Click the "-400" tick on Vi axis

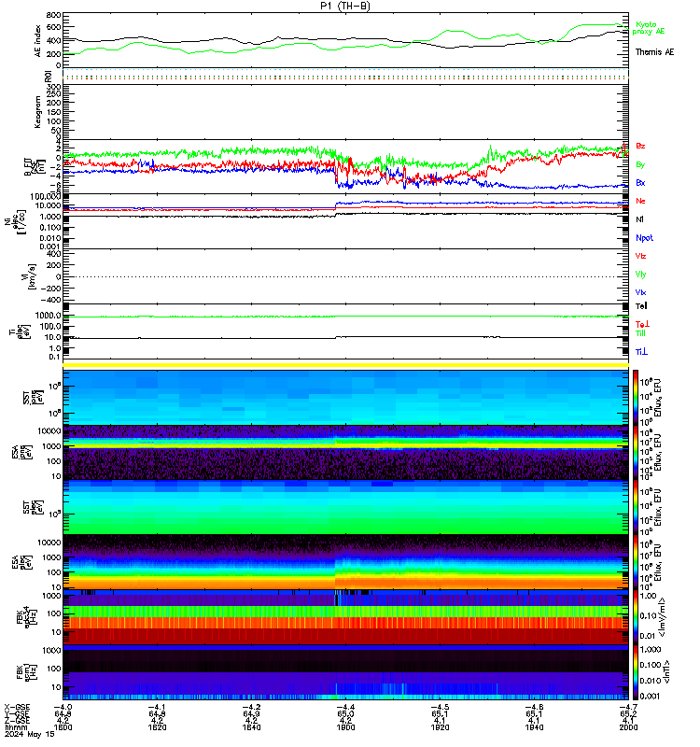pos(51,300)
